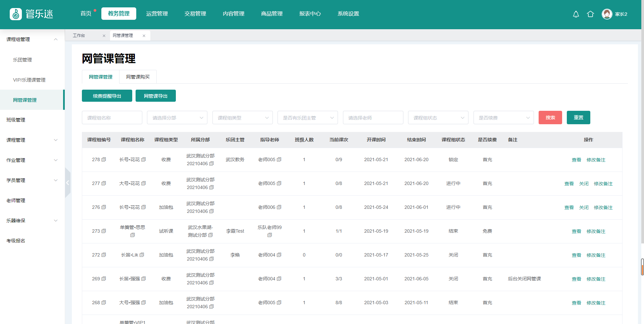This screenshot has width=644, height=324.
Task: Open the 课程组状态 dropdown
Action: (x=438, y=118)
